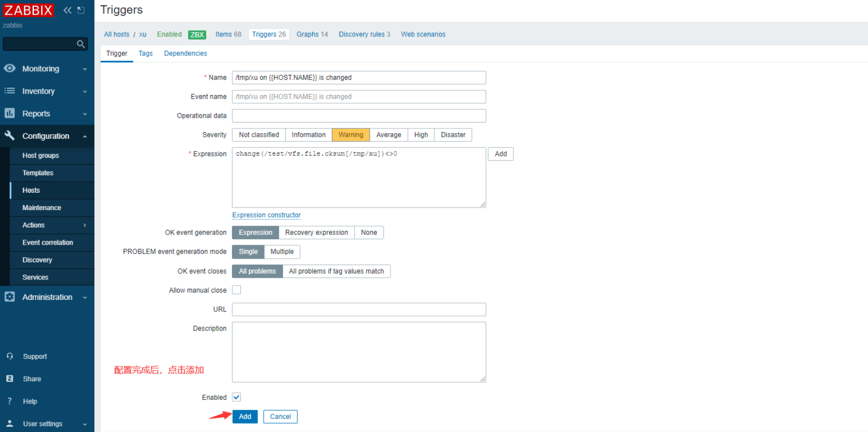Set severity to Not classified
The image size is (868, 432).
[259, 135]
